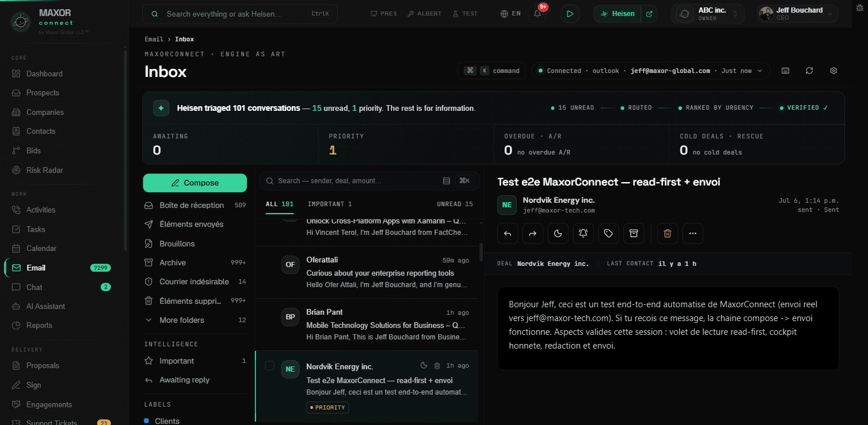The width and height of the screenshot is (868, 425).
Task: Click the Nordvik Energy inc. deal link
Action: coord(553,264)
